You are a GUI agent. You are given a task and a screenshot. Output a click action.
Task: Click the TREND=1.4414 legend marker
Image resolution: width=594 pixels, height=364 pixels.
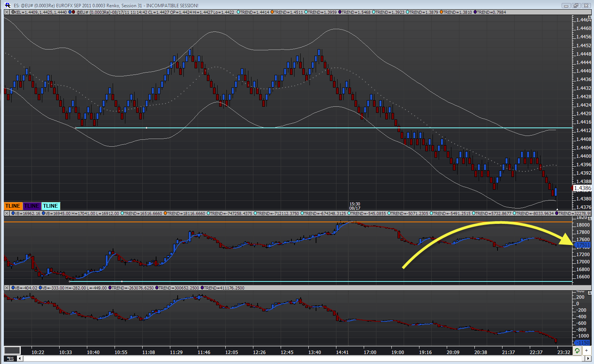click(x=238, y=12)
